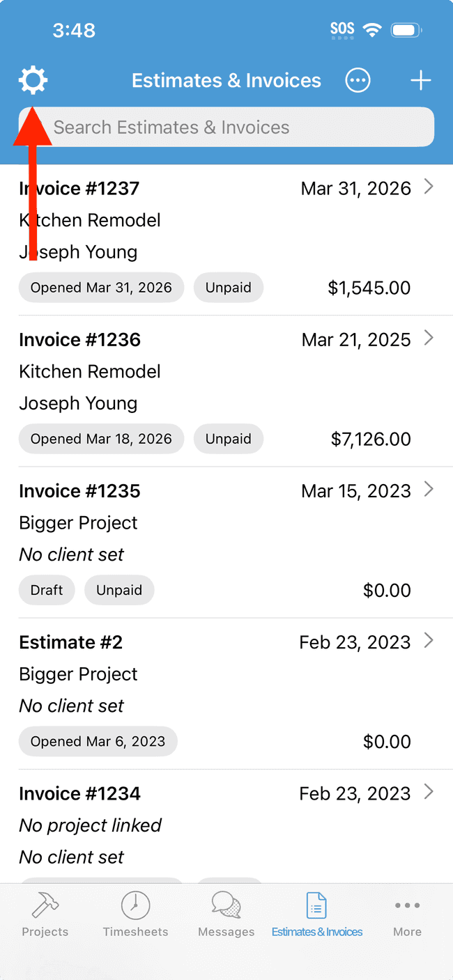Create a new invoice with the plus icon

click(x=421, y=79)
